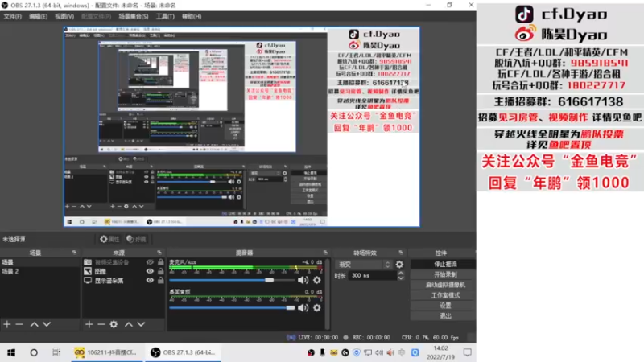Click the 滤镜 filters button
The image size is (644, 362).
pos(136,239)
